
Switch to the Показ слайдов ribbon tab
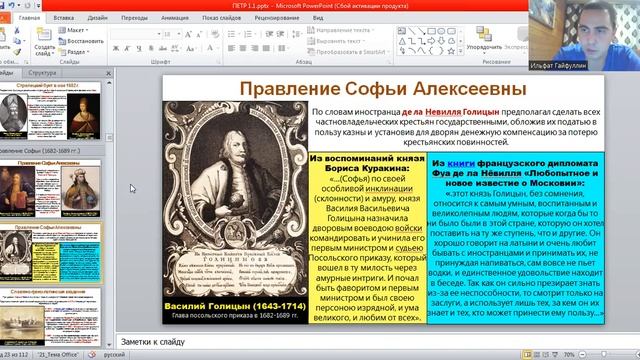point(221,18)
